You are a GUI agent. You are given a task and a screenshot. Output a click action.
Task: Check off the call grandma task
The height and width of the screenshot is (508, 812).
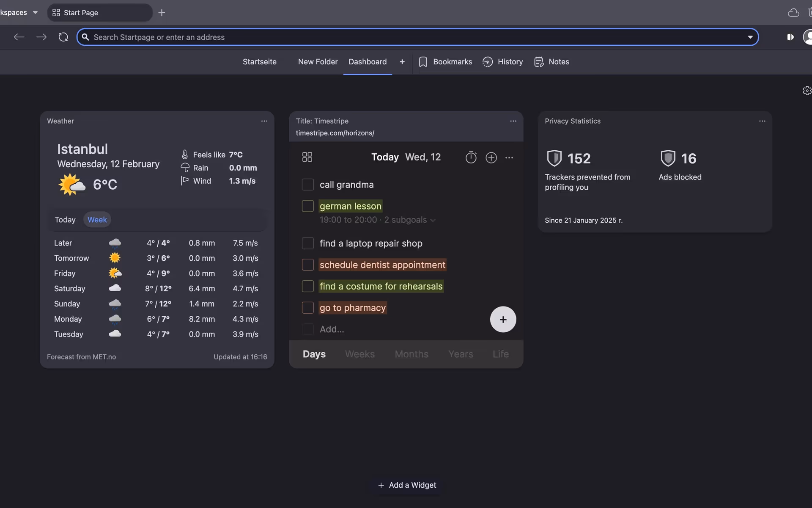(307, 185)
